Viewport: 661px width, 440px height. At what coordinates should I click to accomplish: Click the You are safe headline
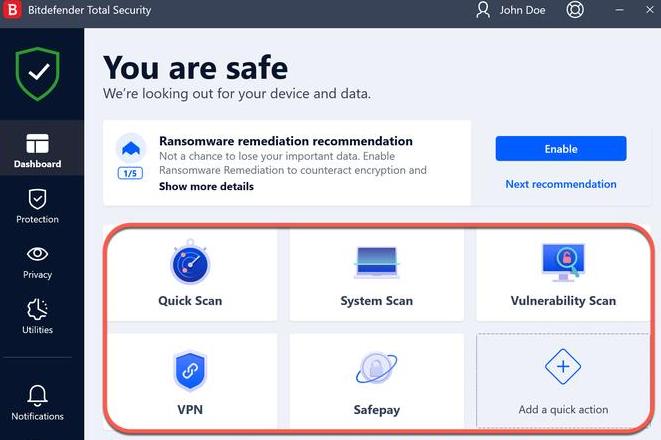(196, 67)
